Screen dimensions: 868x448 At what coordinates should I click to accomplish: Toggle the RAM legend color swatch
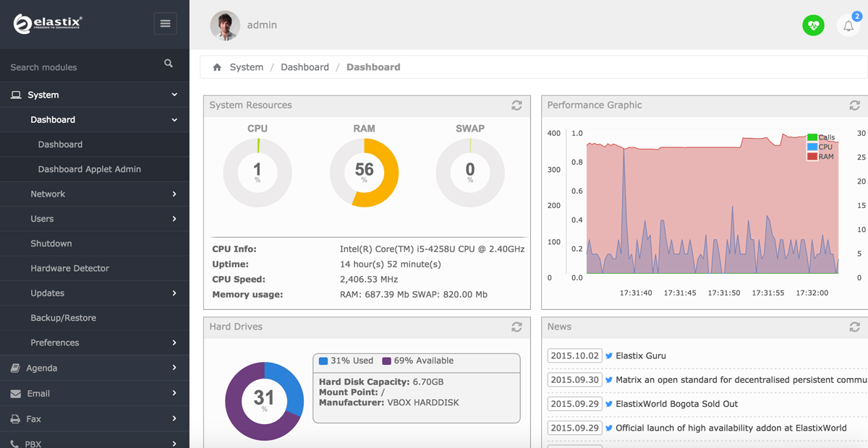[812, 156]
